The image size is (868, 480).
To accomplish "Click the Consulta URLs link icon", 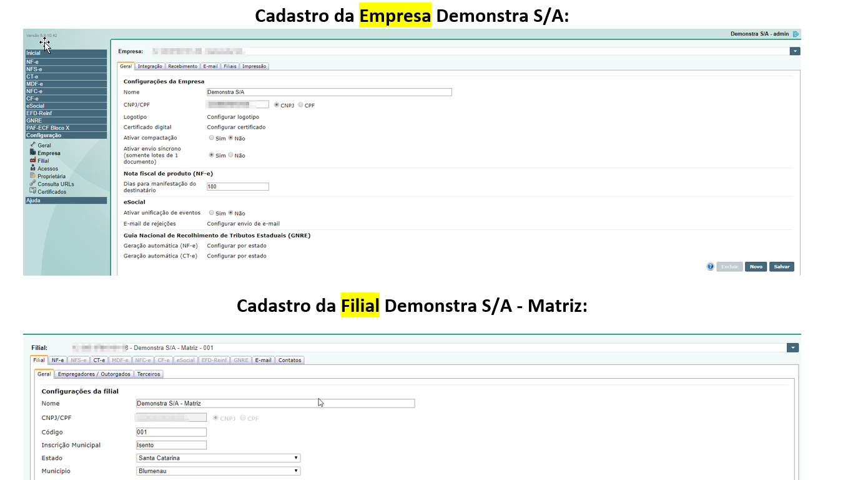I will [x=32, y=184].
